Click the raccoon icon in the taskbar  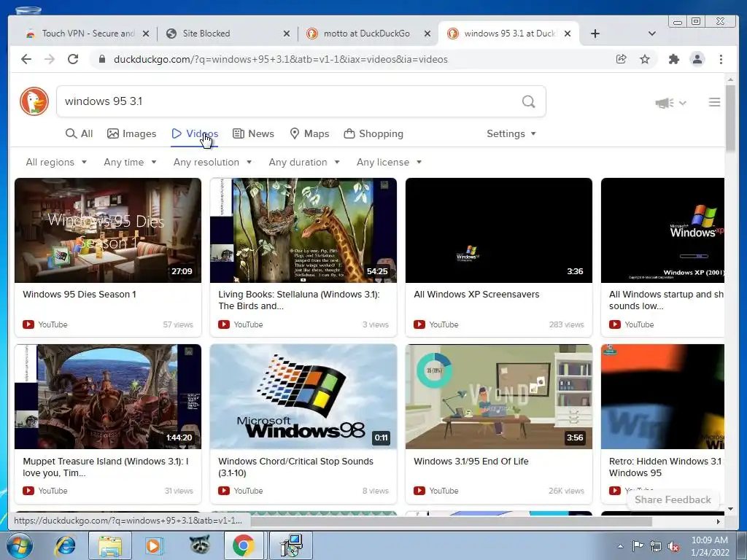tap(200, 544)
